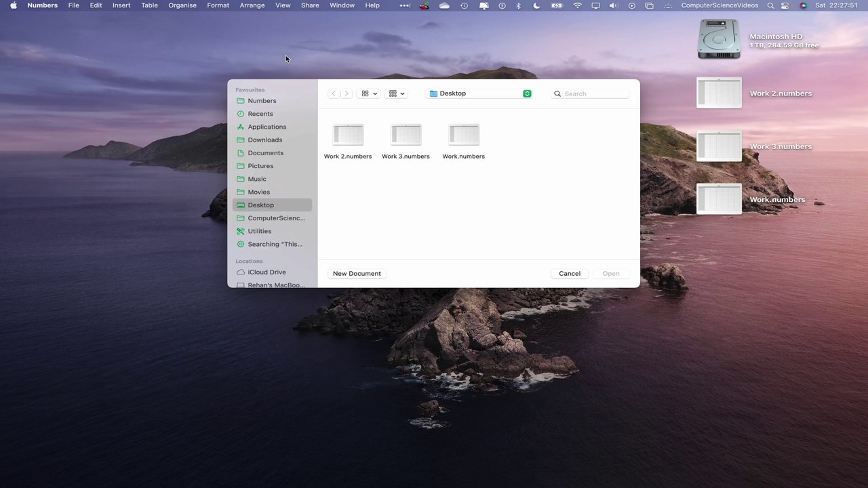This screenshot has width=868, height=488.
Task: Select Work.numbers in the file dialog
Action: pyautogui.click(x=464, y=142)
